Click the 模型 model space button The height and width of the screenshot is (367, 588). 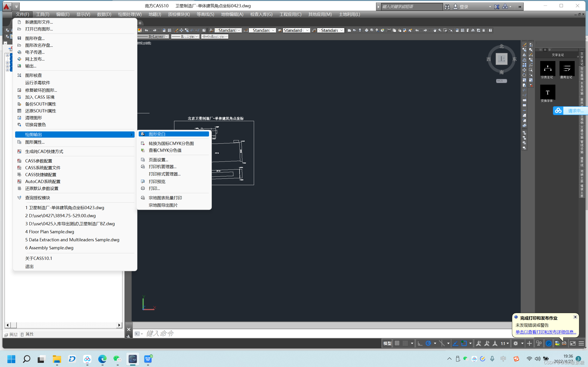(387, 343)
